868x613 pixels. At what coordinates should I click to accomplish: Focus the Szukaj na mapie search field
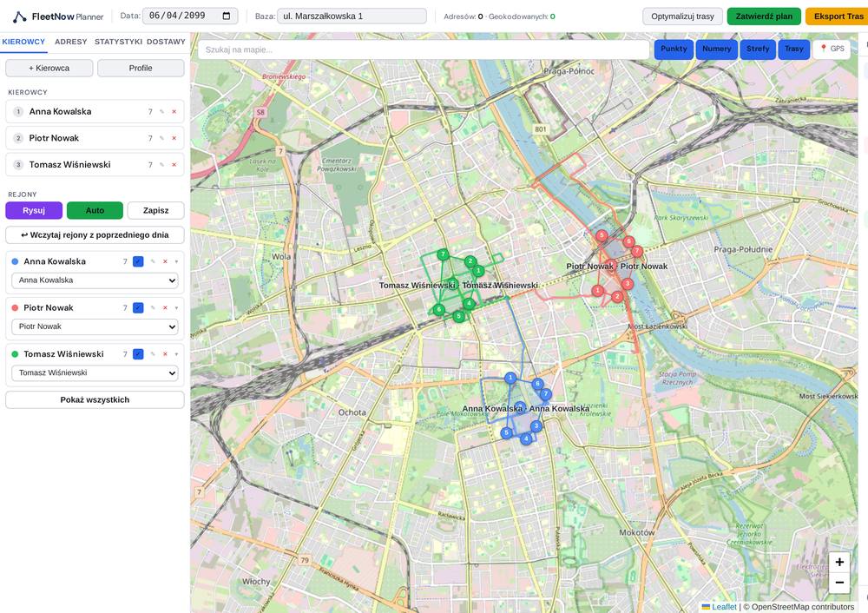pyautogui.click(x=424, y=49)
